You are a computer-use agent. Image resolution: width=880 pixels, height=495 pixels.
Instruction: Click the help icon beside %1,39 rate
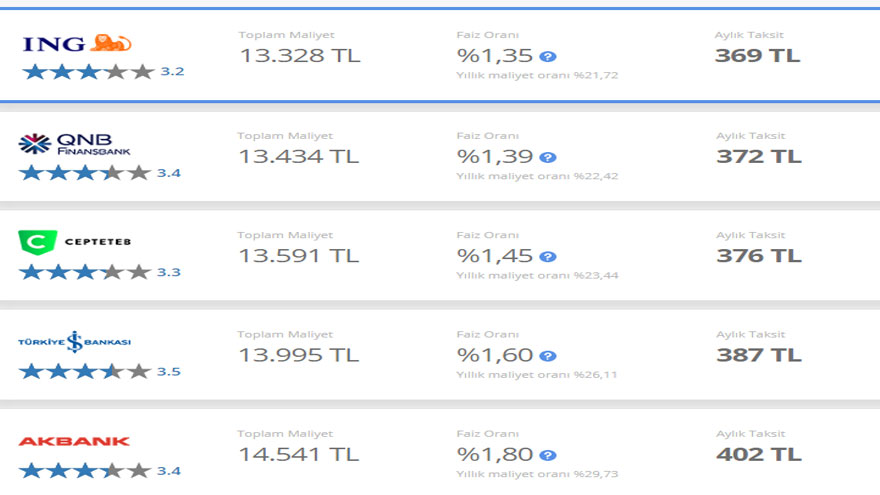coord(548,157)
